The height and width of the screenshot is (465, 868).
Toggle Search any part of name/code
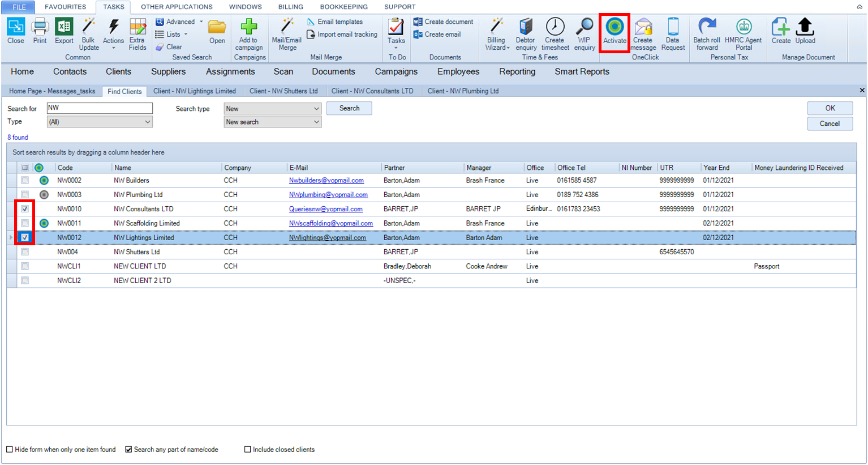[128, 449]
